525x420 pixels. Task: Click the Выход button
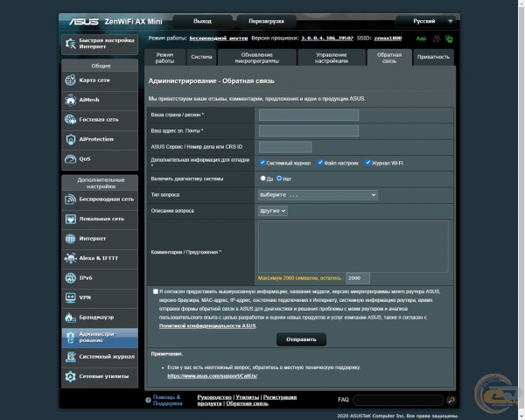pyautogui.click(x=203, y=21)
